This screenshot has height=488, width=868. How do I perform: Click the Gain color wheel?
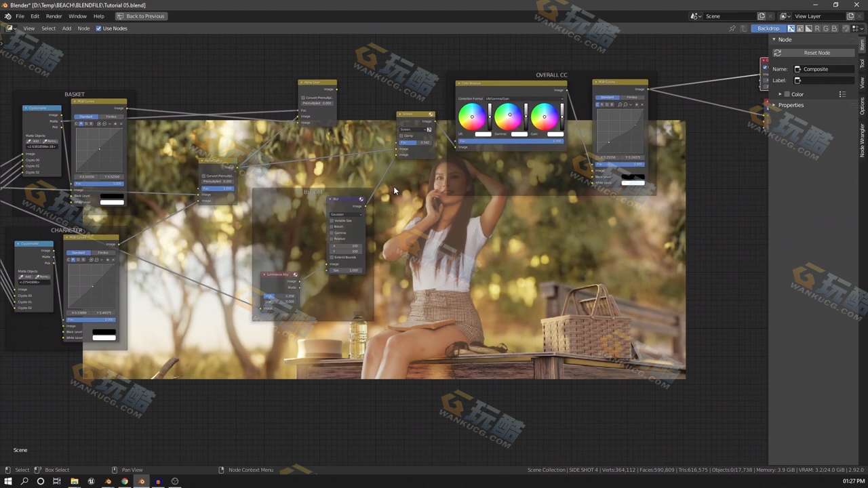tap(545, 117)
